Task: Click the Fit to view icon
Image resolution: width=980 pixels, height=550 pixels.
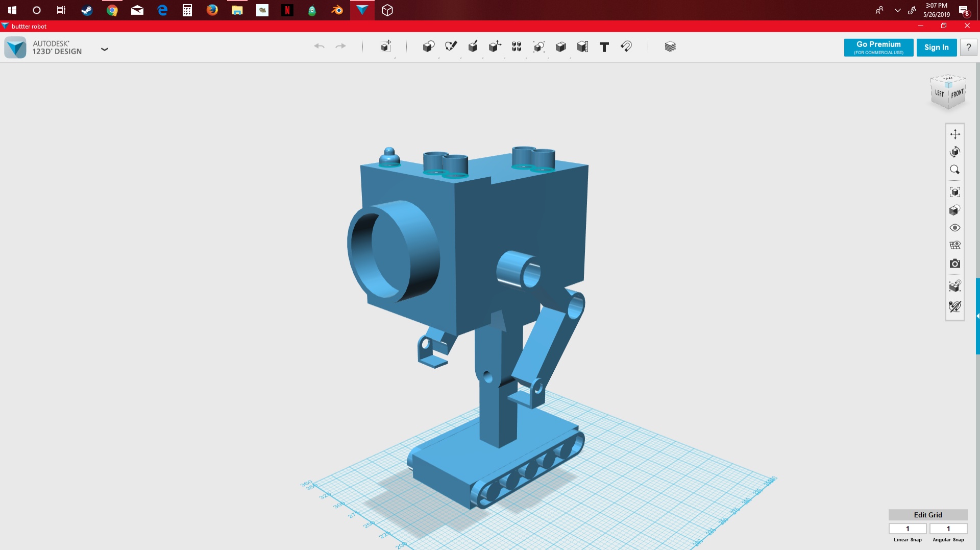Action: click(955, 192)
